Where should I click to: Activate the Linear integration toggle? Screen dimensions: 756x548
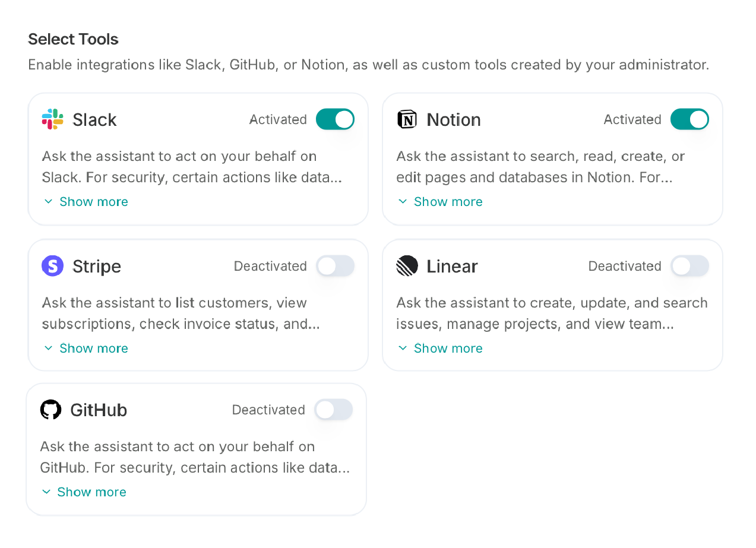click(689, 266)
